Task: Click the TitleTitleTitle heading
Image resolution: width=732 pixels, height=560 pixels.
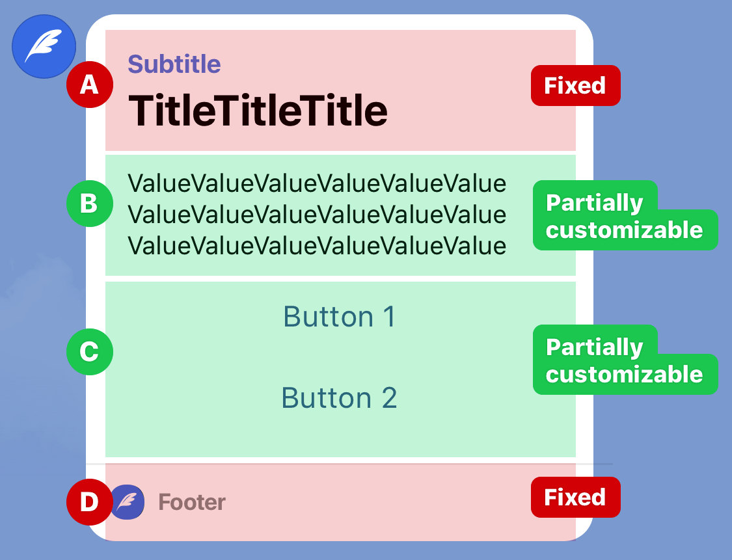Action: pyautogui.click(x=258, y=111)
